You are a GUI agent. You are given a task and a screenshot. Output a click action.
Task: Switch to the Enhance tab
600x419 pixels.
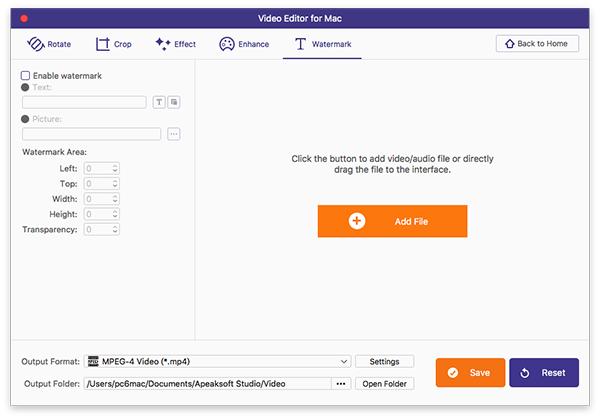244,44
